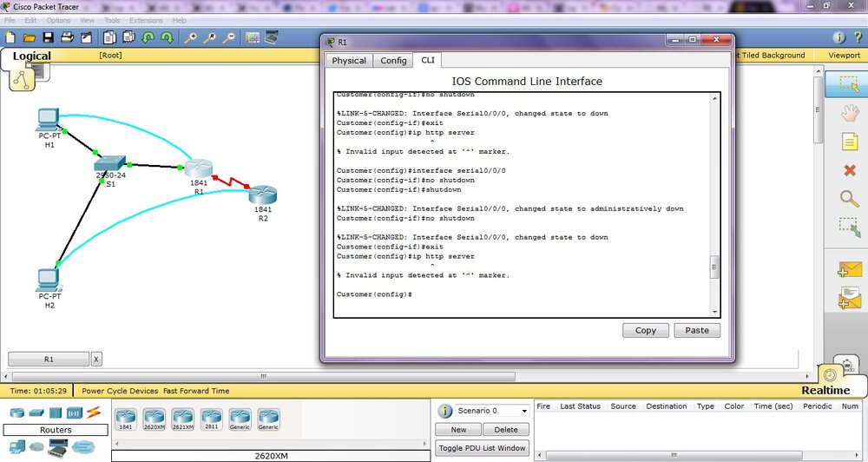Image resolution: width=868 pixels, height=462 pixels.
Task: Open a file using the folder icon
Action: click(30, 37)
